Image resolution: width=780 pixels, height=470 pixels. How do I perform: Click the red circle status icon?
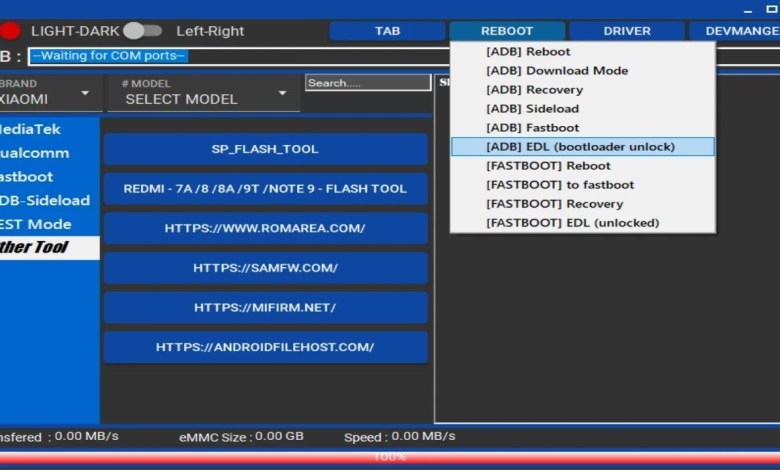click(x=8, y=31)
